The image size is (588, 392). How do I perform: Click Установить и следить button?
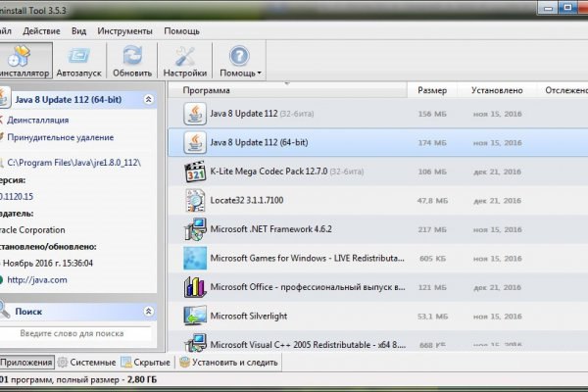tap(228, 363)
